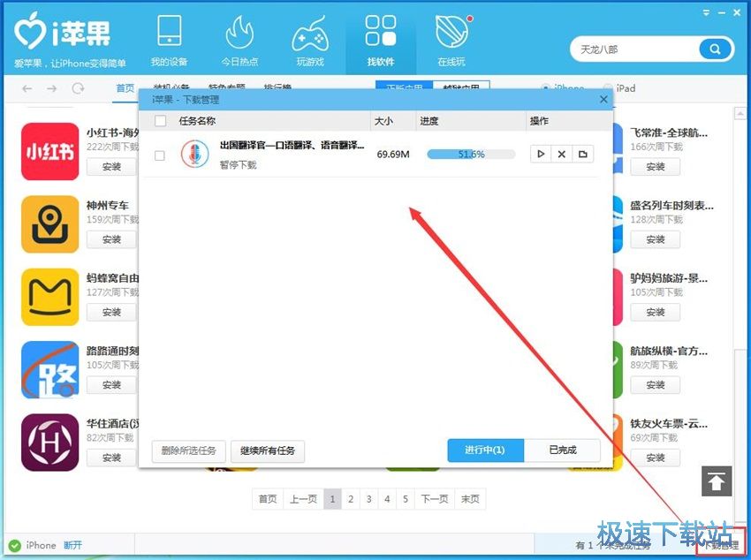Go to page 3 in pagination

[x=368, y=499]
